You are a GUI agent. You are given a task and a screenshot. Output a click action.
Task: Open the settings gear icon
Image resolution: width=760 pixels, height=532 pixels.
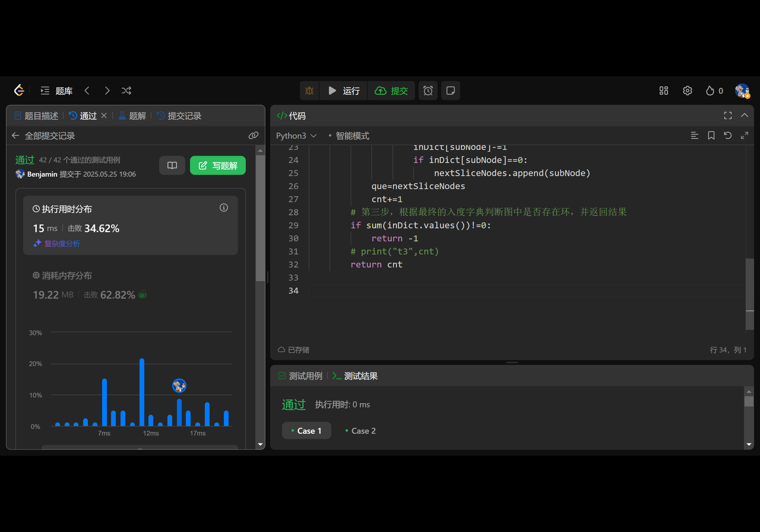pos(687,91)
